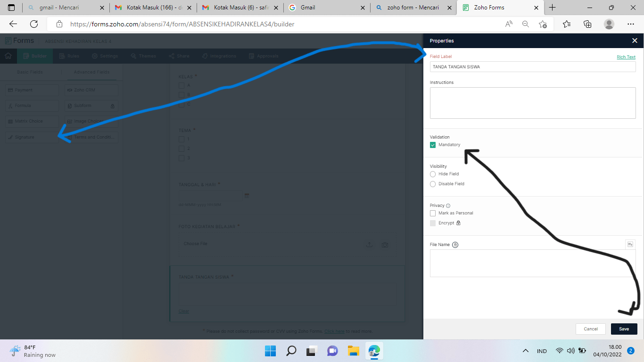Screen dimensions: 644x362
Task: Open a new browser tab
Action: click(553, 8)
